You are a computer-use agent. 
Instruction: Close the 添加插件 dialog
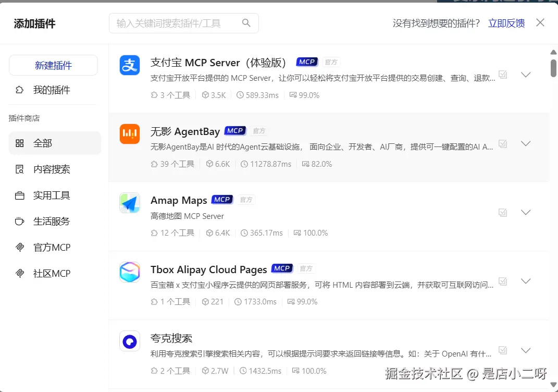(540, 23)
